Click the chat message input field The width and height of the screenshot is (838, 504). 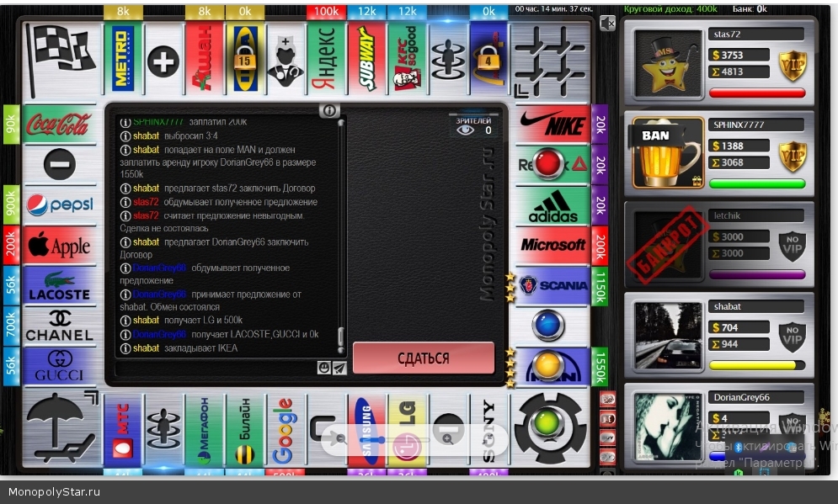tap(215, 368)
